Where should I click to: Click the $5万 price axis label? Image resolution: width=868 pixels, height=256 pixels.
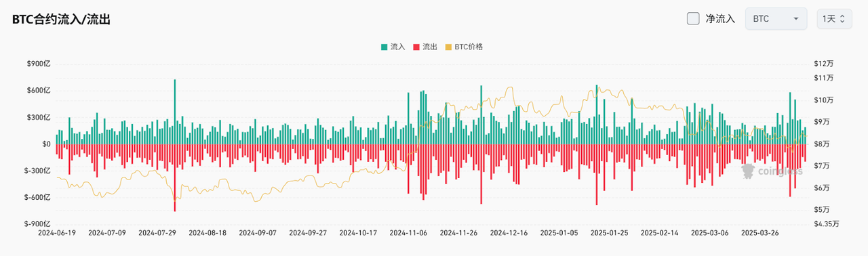point(821,209)
